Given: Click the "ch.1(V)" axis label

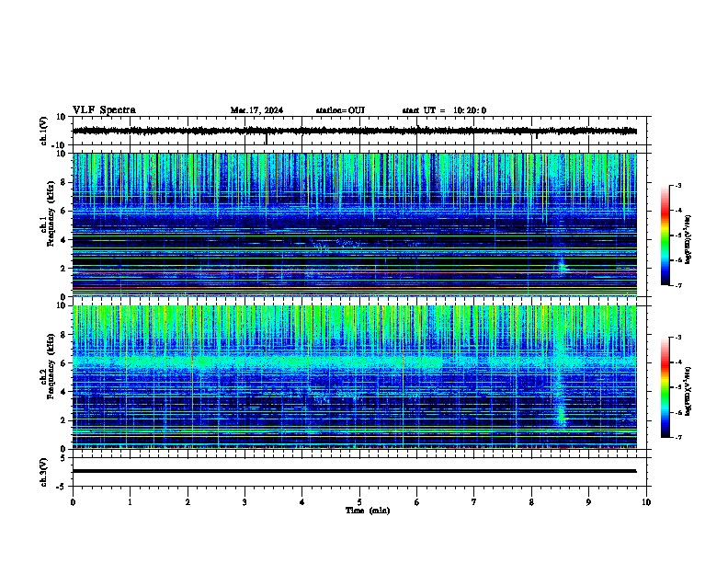Looking at the screenshot, I should tap(44, 131).
